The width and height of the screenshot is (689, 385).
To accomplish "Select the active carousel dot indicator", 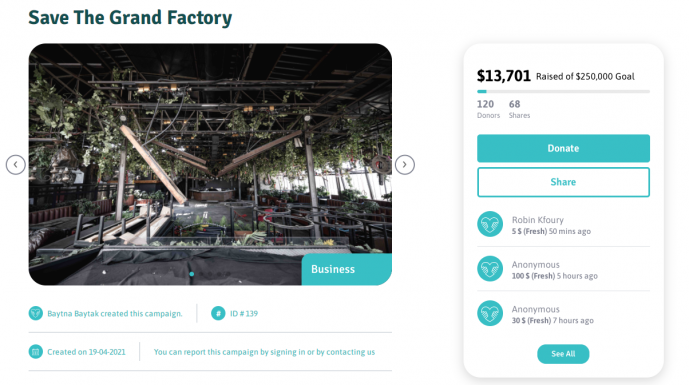I will [x=192, y=274].
